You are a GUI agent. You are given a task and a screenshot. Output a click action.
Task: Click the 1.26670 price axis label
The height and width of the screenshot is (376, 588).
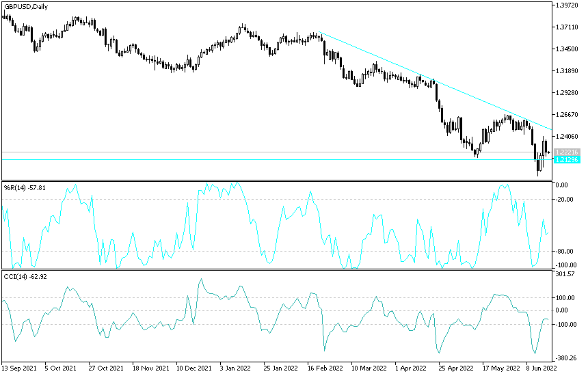(x=566, y=115)
